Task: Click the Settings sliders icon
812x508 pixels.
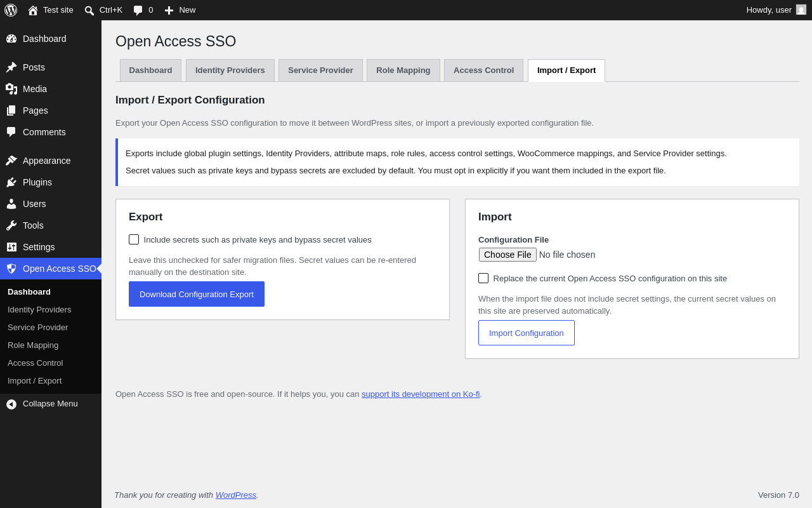Action: (x=11, y=247)
